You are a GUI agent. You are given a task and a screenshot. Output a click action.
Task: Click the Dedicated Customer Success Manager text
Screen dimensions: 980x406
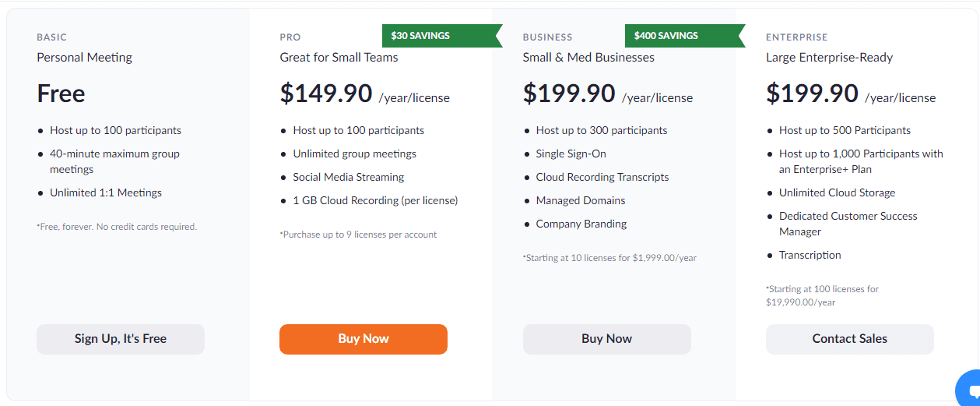[x=848, y=224]
